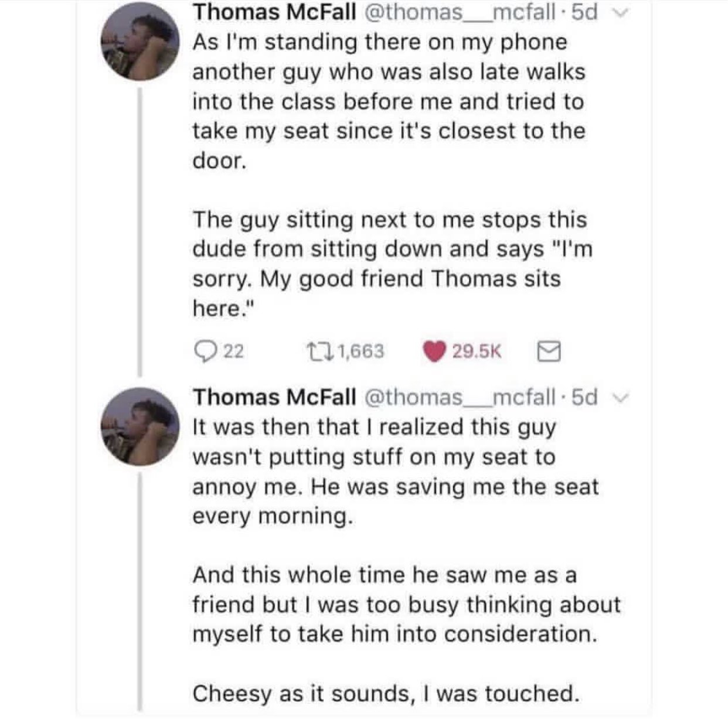Open the @thomas__mcfall handle on the first tweet
Screen dimensions: 728x720
click(x=460, y=13)
